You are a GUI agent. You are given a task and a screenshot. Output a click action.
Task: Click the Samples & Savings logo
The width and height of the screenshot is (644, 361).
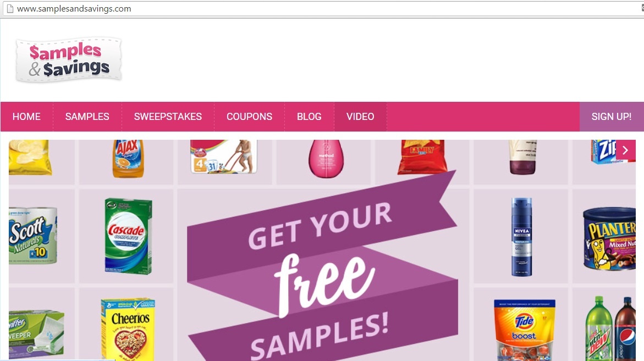pos(69,60)
